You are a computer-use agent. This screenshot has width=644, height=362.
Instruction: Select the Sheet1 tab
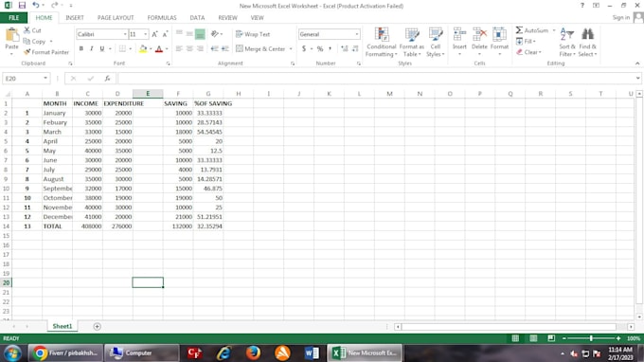pyautogui.click(x=62, y=326)
